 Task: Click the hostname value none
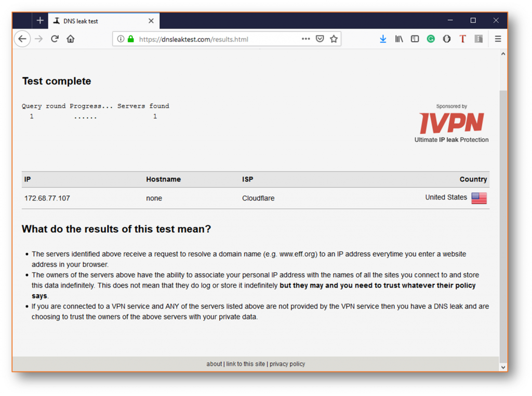(154, 198)
